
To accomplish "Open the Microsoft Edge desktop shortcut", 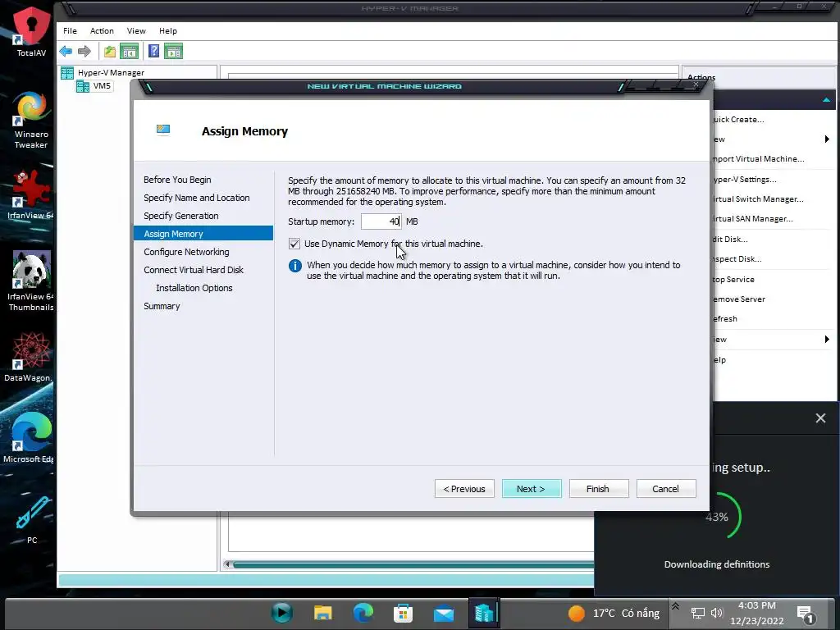I will [30, 437].
